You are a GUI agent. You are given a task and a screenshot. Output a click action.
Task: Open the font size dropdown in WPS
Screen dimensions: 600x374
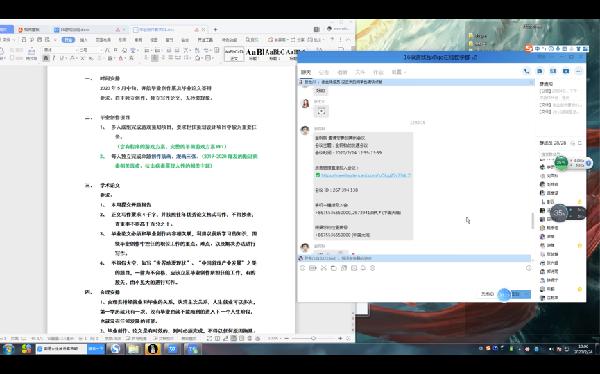point(90,50)
